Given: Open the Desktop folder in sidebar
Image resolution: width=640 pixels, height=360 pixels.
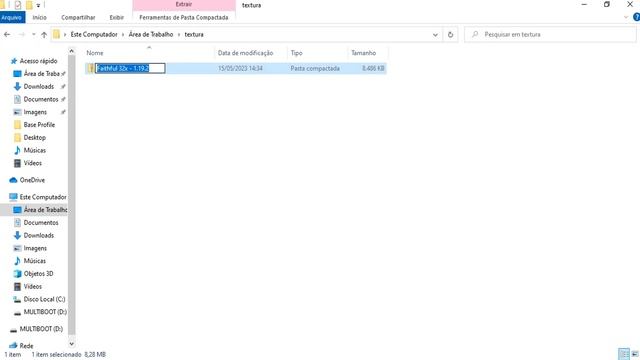Looking at the screenshot, I should [x=34, y=138].
